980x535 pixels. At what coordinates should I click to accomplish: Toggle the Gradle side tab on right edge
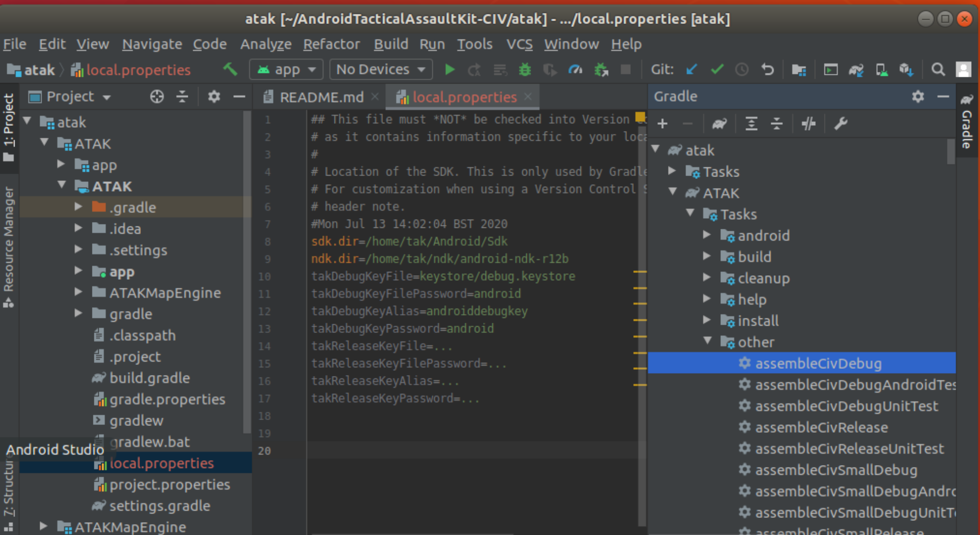[967, 121]
